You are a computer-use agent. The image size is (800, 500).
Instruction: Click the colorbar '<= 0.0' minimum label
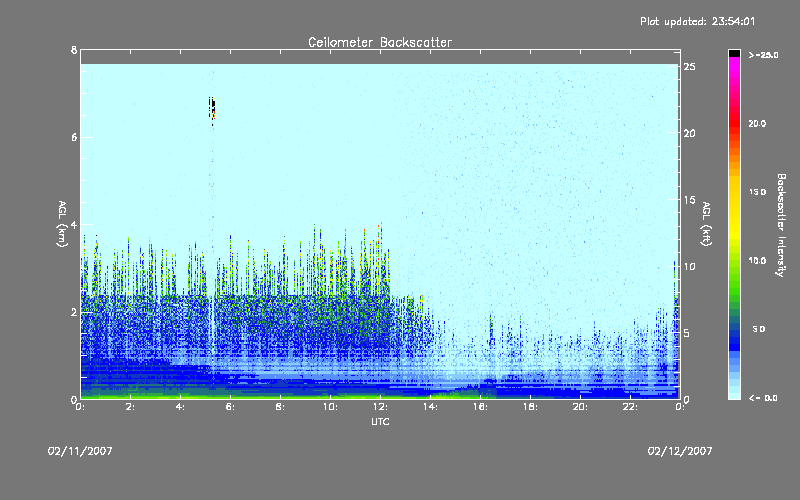[x=763, y=398]
